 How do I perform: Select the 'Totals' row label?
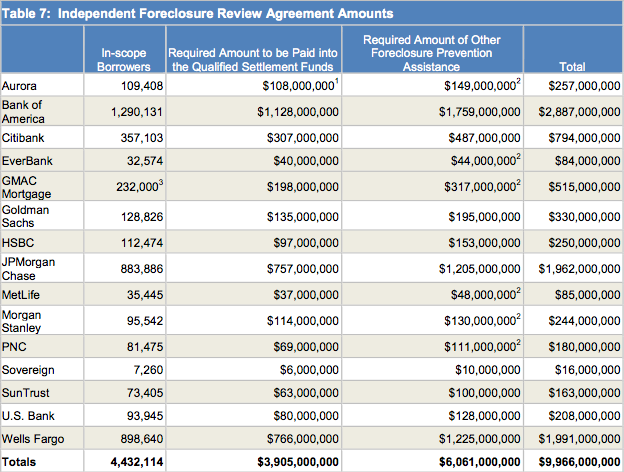click(19, 462)
